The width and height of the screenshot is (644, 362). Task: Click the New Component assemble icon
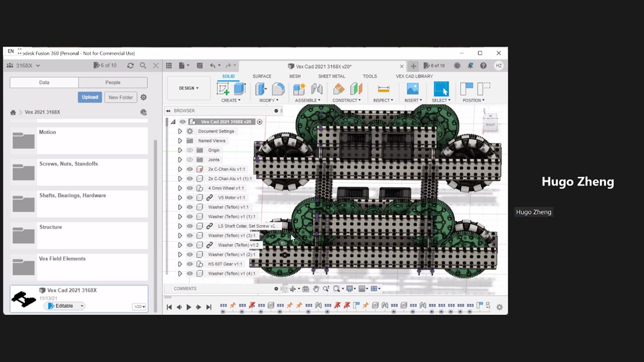click(x=299, y=89)
